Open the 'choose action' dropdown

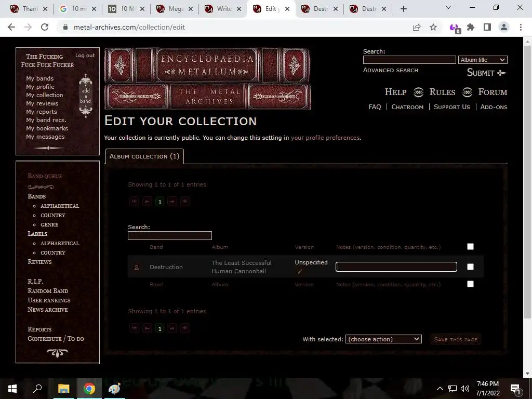point(383,339)
